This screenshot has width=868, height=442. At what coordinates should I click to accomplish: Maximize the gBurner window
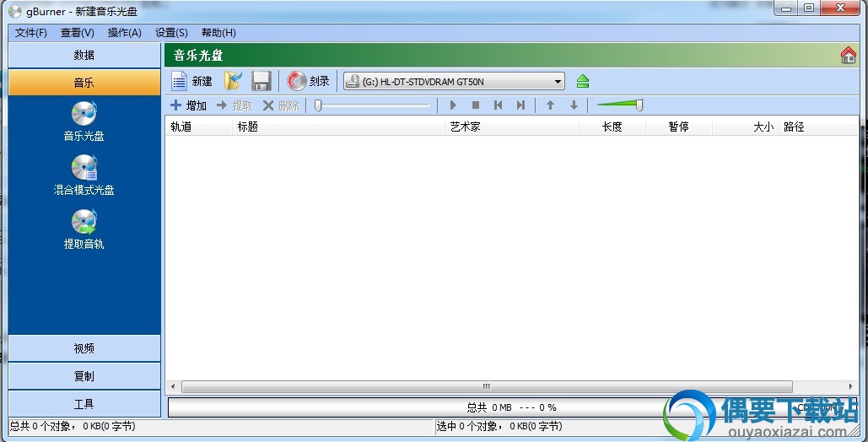point(809,8)
